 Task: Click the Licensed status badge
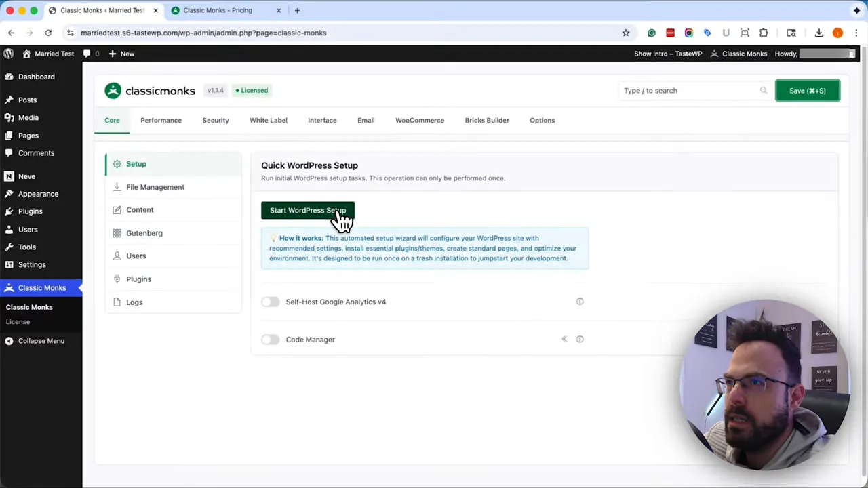(x=252, y=90)
